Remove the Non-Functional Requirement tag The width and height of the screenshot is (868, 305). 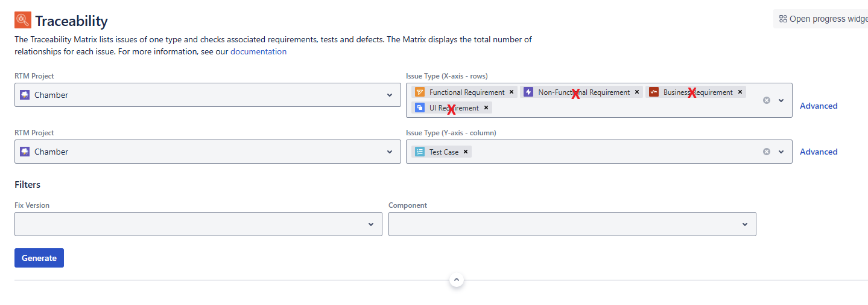pyautogui.click(x=637, y=92)
